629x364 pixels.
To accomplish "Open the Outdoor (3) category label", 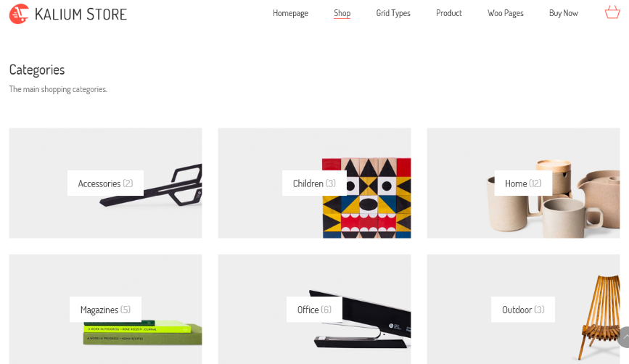I will (x=523, y=310).
